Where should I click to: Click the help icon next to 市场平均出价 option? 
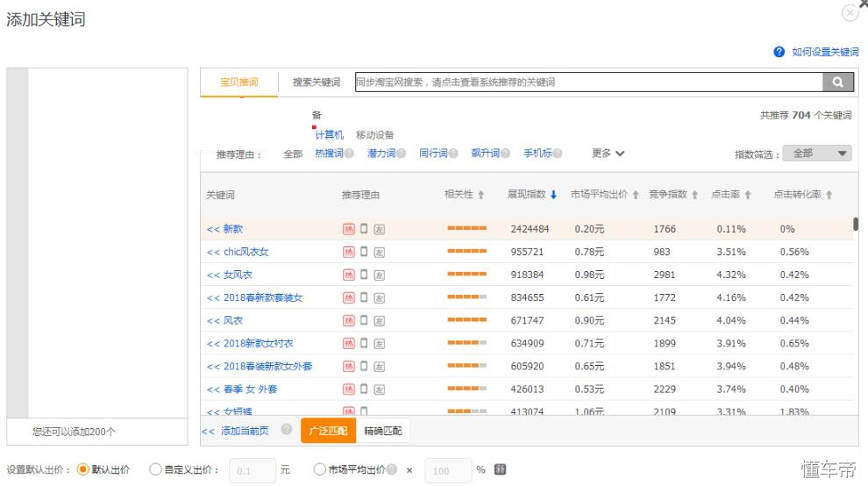pos(392,469)
